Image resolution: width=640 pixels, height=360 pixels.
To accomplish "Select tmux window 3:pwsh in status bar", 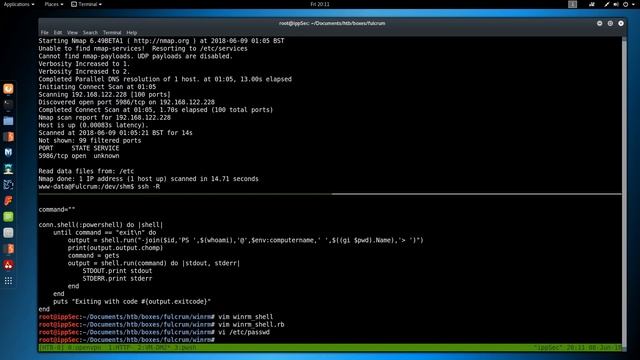I will click(185, 348).
